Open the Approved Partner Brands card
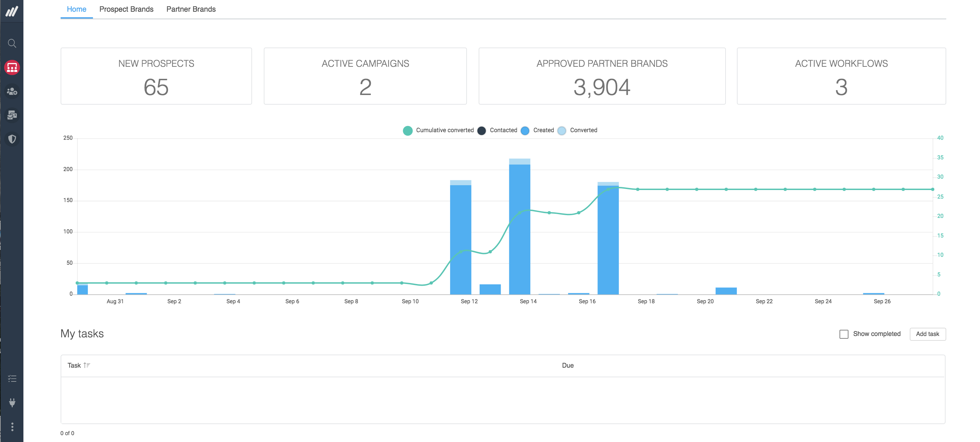 click(x=602, y=76)
